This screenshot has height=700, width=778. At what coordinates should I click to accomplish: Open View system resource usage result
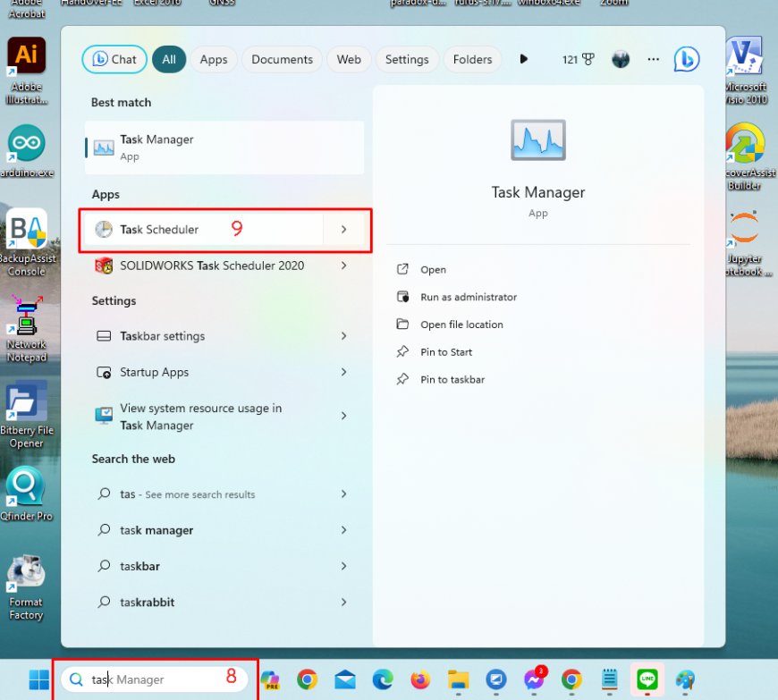[x=203, y=417]
